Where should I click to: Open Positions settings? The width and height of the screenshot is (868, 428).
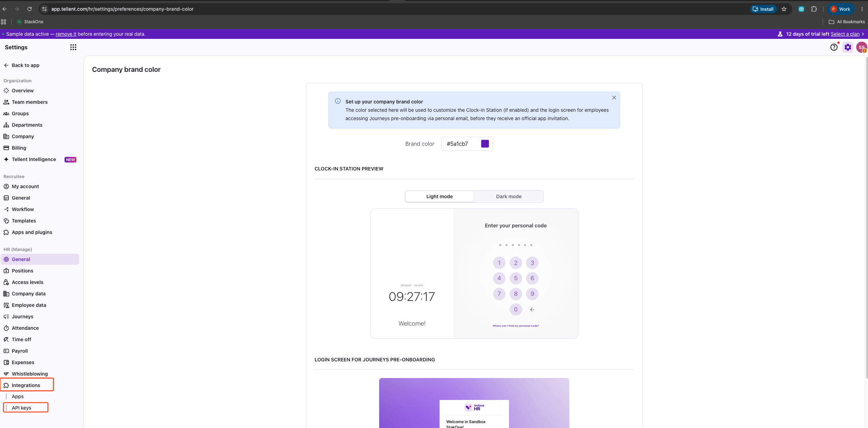(x=40, y=271)
